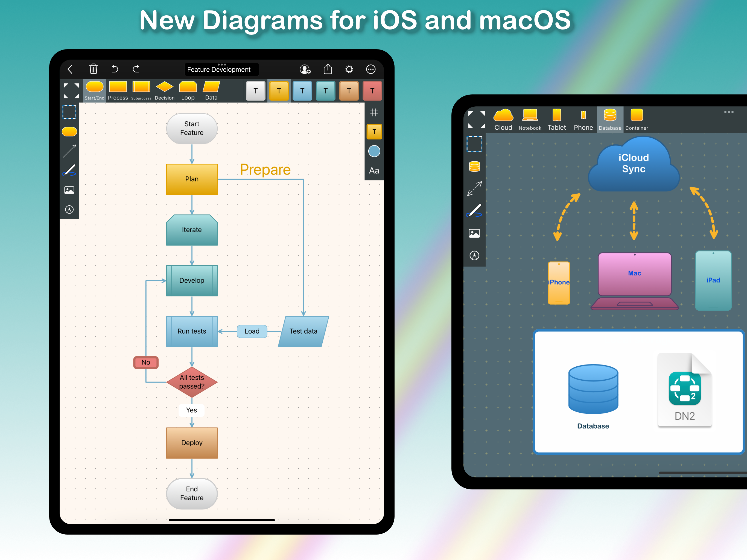747x560 pixels.
Task: Select the dashed double arrow connector tool
Action: point(474,188)
